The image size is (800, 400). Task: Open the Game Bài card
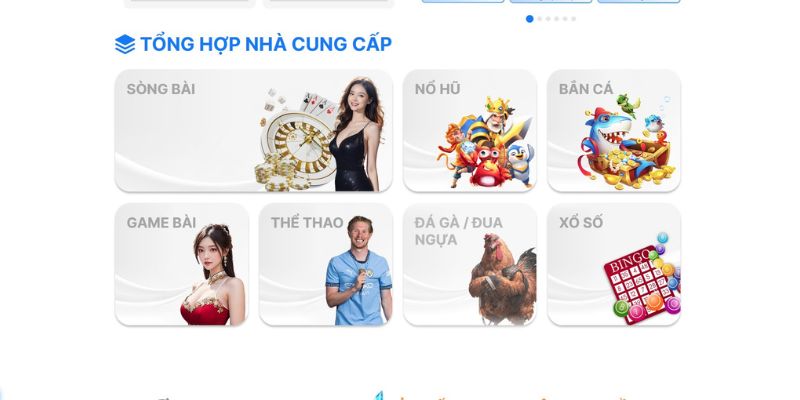(x=182, y=264)
